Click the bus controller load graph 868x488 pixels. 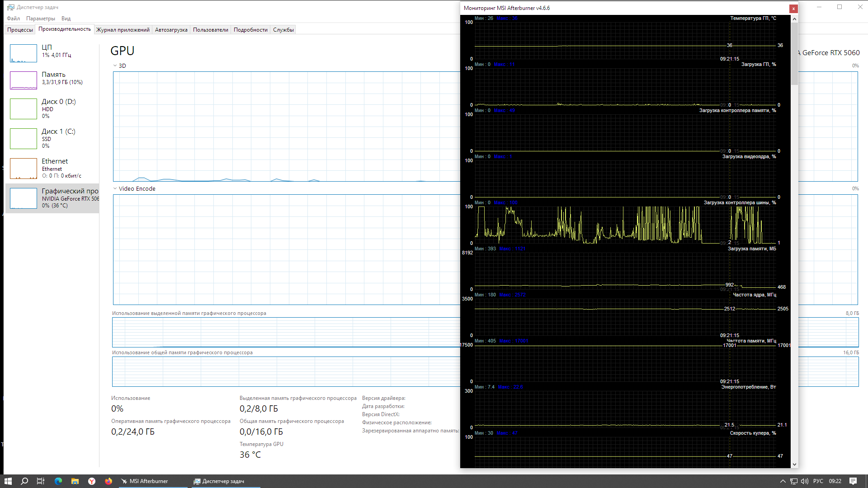click(625, 225)
